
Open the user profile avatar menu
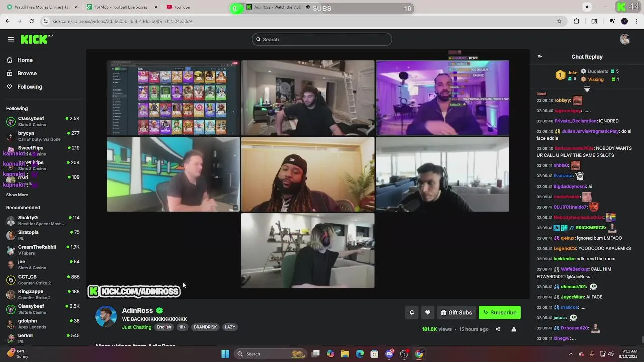click(625, 39)
